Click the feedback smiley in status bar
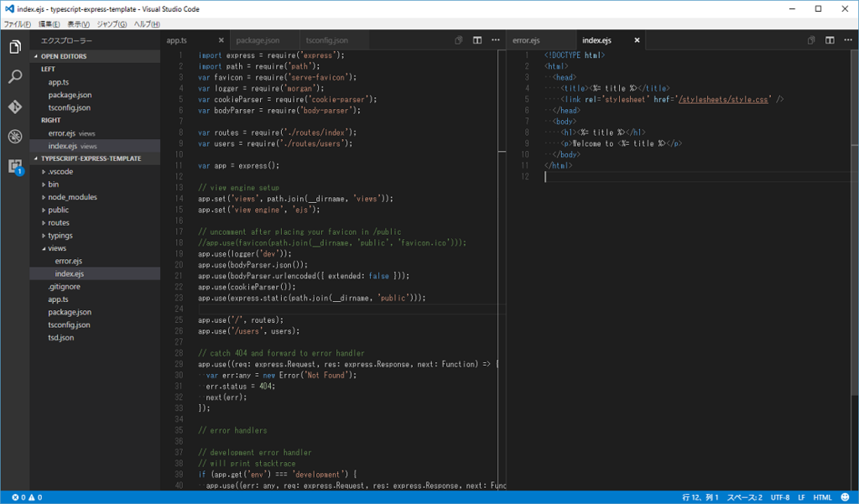859x504 pixels. (x=846, y=497)
